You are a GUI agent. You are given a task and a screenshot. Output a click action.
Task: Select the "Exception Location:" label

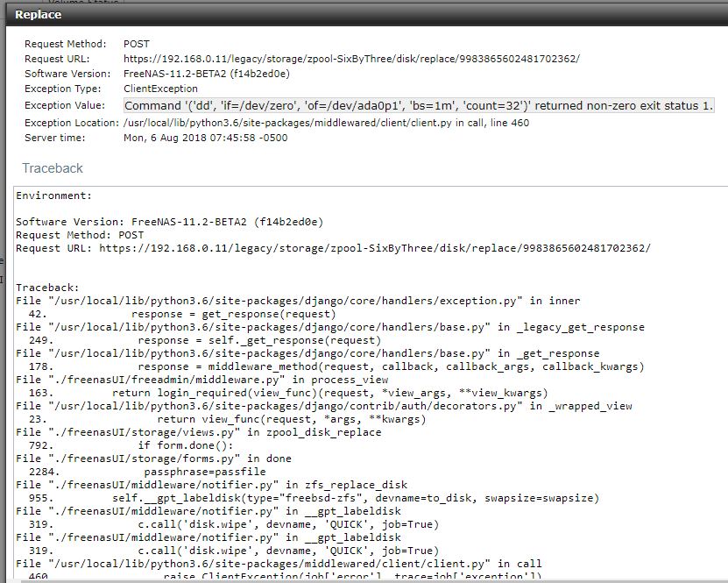click(72, 123)
